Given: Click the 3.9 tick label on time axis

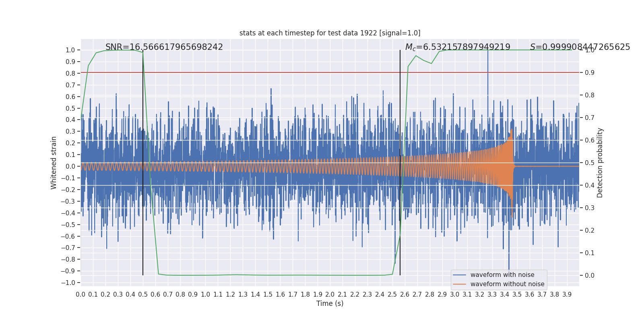Looking at the screenshot, I should [x=567, y=295].
